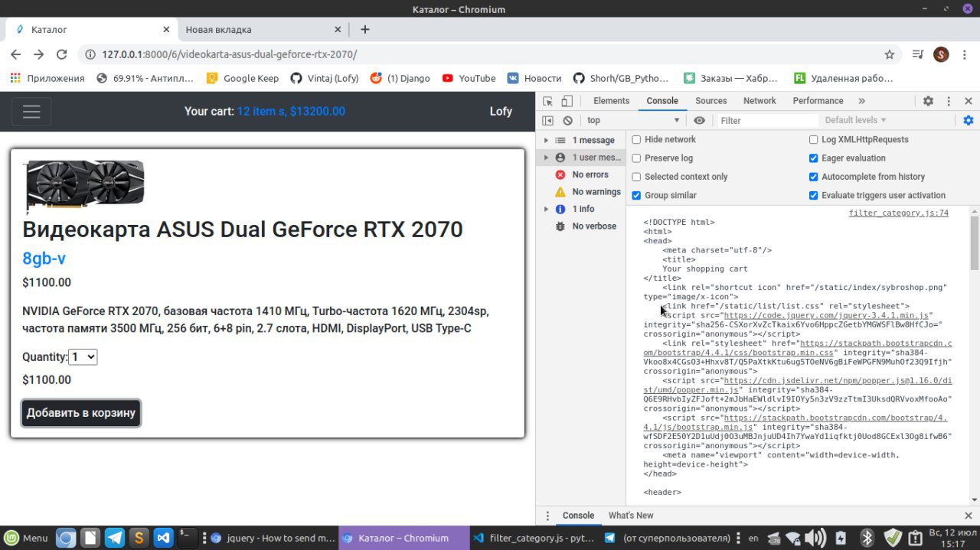The height and width of the screenshot is (550, 980).
Task: Disable Autocomplete from history
Action: 814,177
